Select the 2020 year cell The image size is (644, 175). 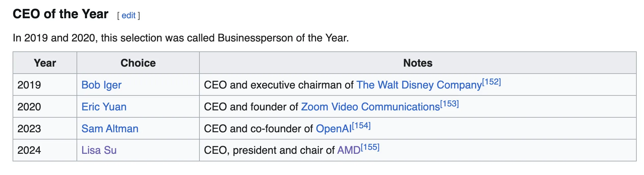[x=45, y=107]
